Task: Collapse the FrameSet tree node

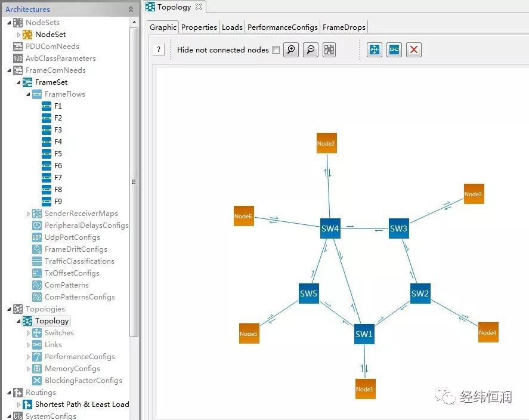Action: point(18,82)
